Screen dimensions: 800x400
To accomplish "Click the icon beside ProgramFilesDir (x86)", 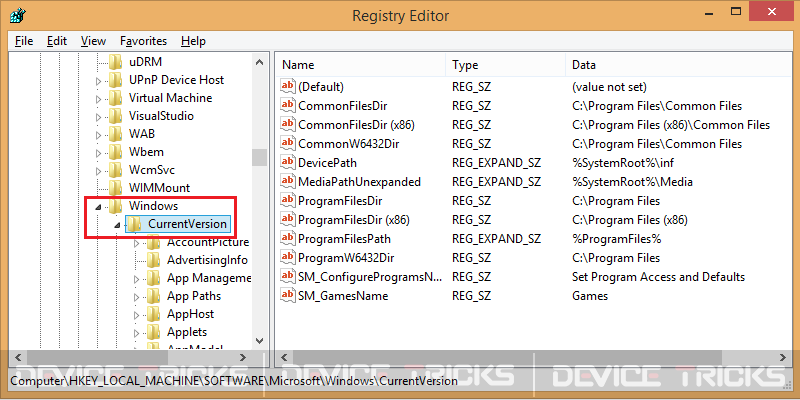I will 288,219.
